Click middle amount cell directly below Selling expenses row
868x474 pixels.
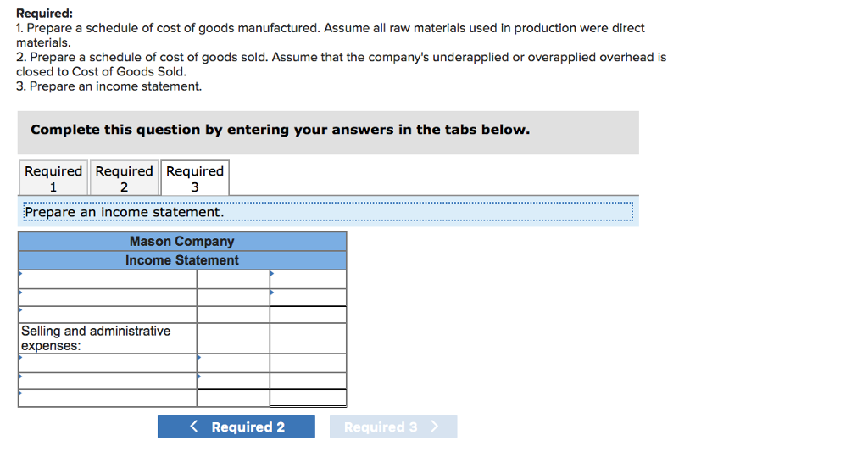pos(233,363)
